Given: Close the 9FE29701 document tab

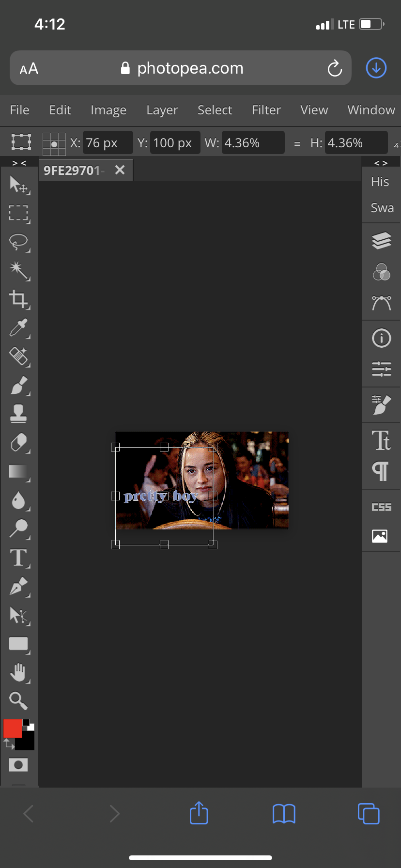Looking at the screenshot, I should 120,170.
